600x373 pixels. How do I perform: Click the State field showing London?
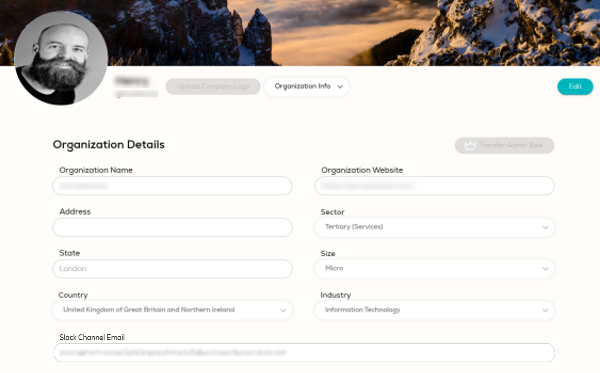[172, 269]
